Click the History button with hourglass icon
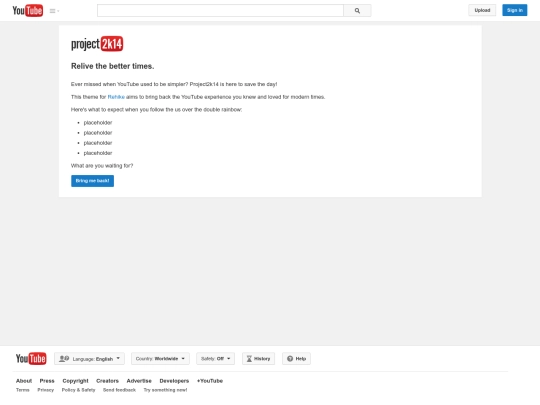Screen dimensions: 540x405 pyautogui.click(x=258, y=359)
